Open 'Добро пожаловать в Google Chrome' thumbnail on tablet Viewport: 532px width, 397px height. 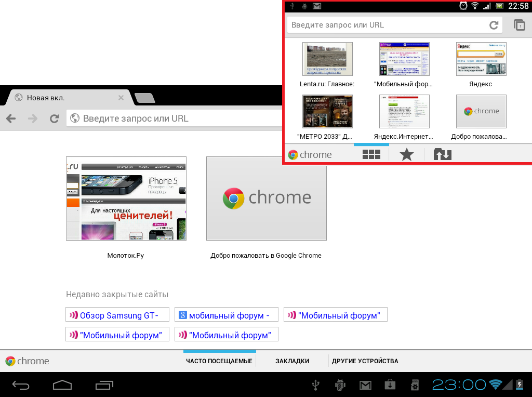click(267, 198)
